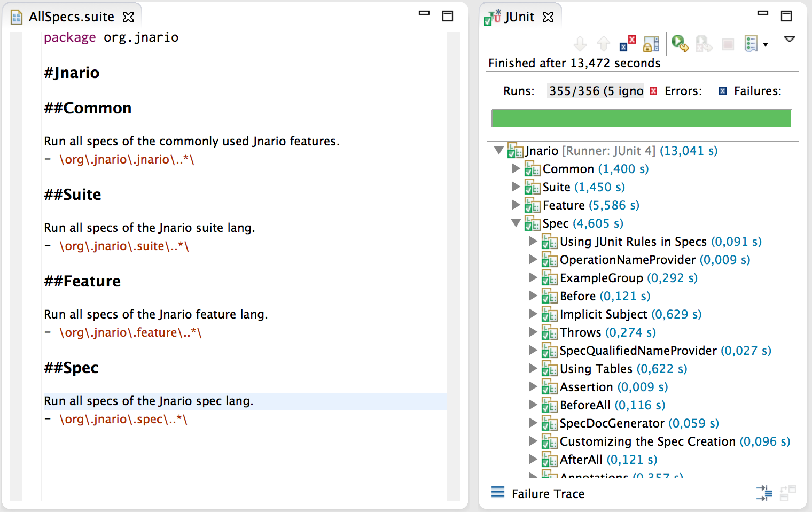Compare actual with expected result icon
Screen dimensions: 812x512
[x=788, y=493]
